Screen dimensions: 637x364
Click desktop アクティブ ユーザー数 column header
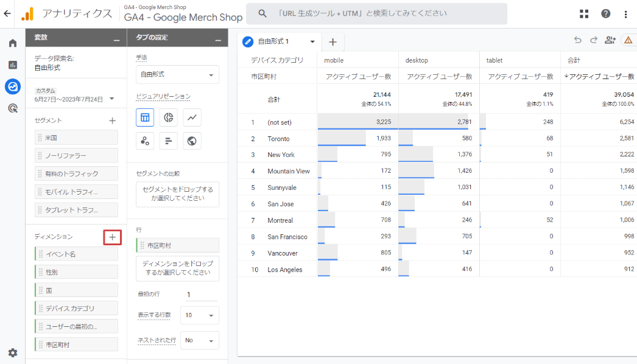tap(440, 76)
